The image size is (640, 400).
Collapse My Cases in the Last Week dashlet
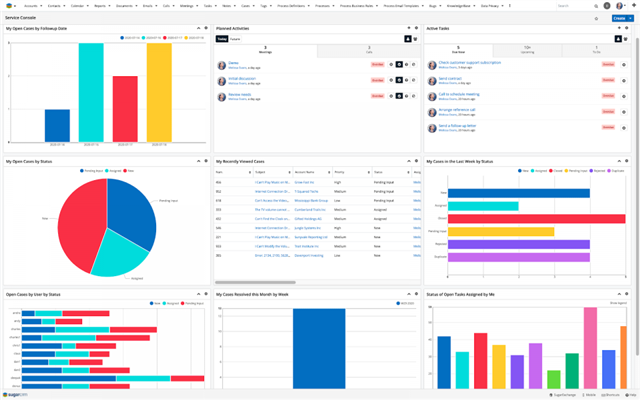tap(619, 161)
